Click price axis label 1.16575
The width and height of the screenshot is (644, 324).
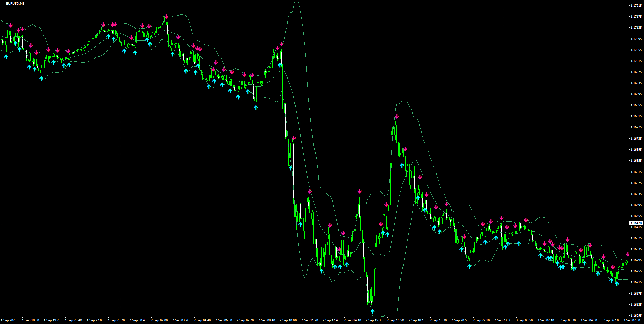[x=636, y=183]
